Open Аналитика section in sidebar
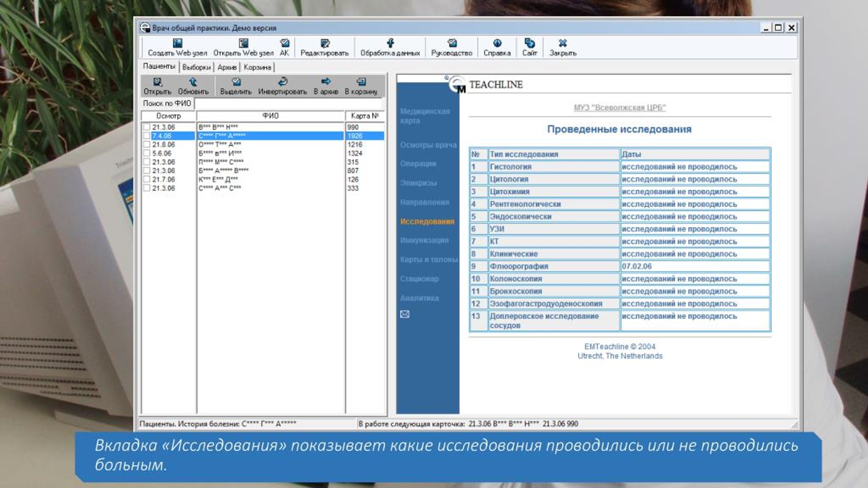868x488 pixels. [x=419, y=298]
